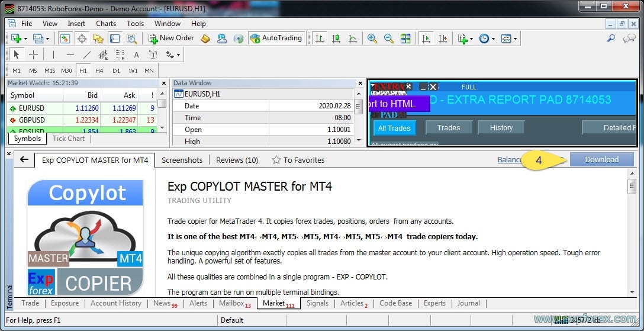
Task: Open the Indicators list icon
Action: coord(463,38)
